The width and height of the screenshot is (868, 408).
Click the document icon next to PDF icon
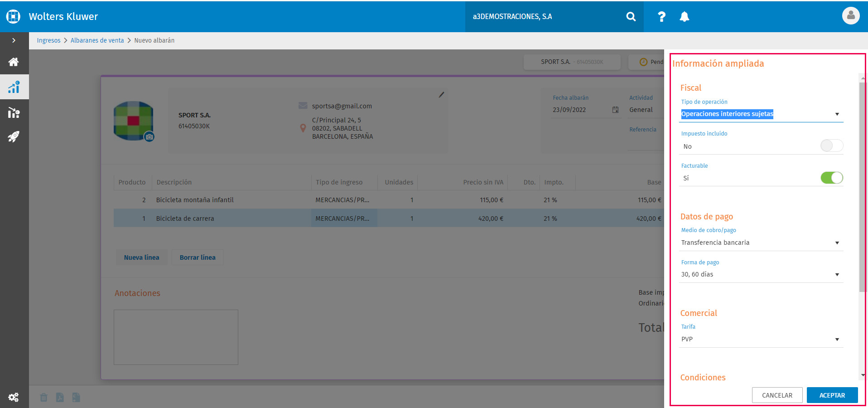tap(76, 398)
